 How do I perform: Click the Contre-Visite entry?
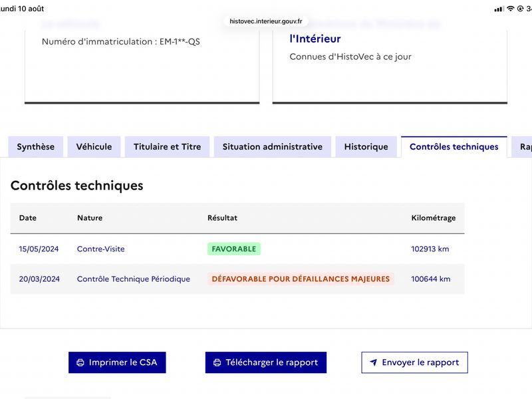[101, 249]
